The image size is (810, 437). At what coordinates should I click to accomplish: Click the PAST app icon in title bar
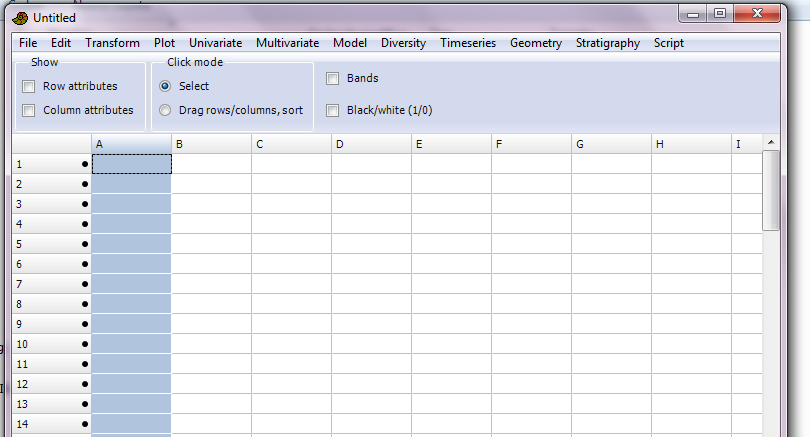pyautogui.click(x=19, y=17)
